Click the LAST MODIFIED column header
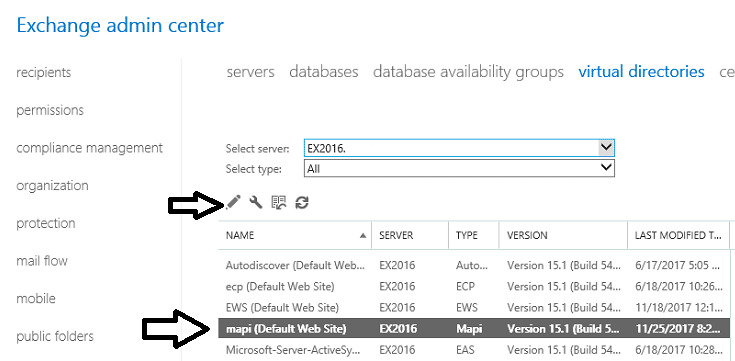Screen dimensions: 735x361 pos(678,235)
